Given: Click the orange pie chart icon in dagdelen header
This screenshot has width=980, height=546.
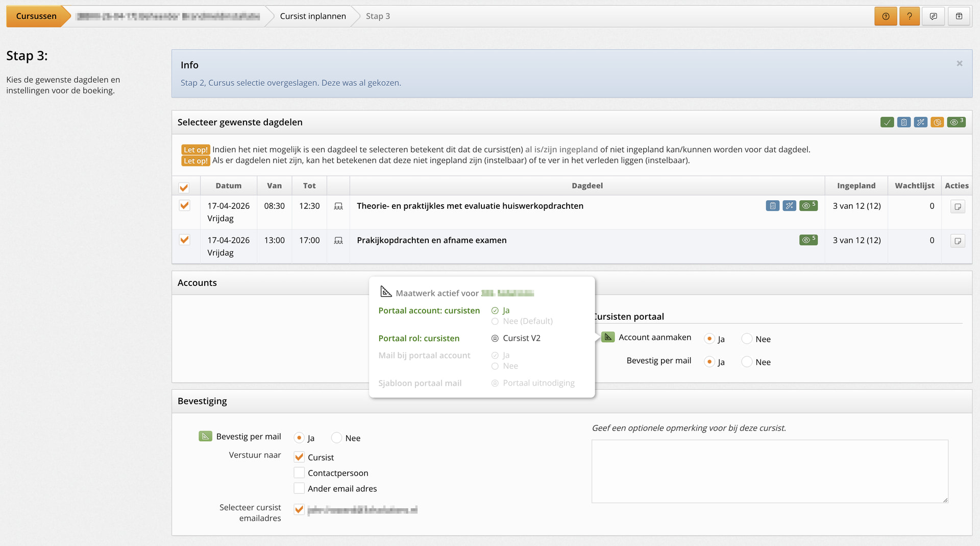Looking at the screenshot, I should pos(937,122).
